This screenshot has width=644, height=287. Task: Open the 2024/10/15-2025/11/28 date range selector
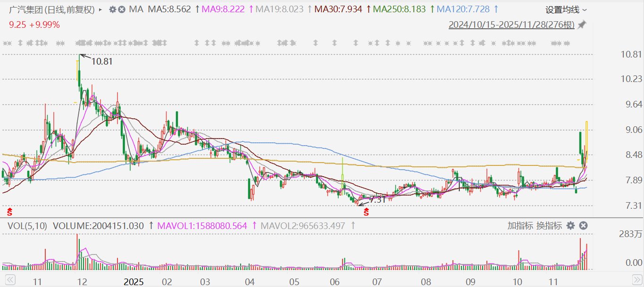(511, 25)
